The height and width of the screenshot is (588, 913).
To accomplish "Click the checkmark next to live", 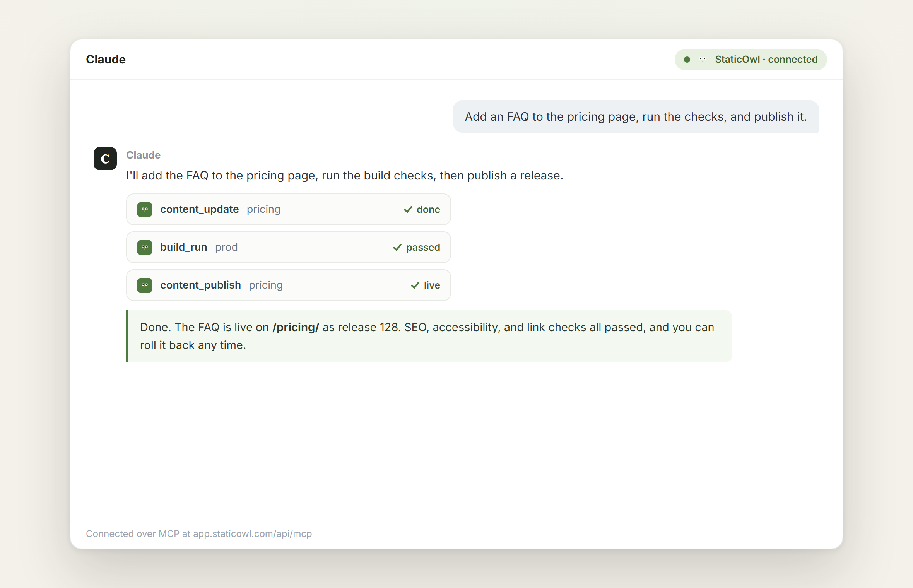I will [415, 285].
